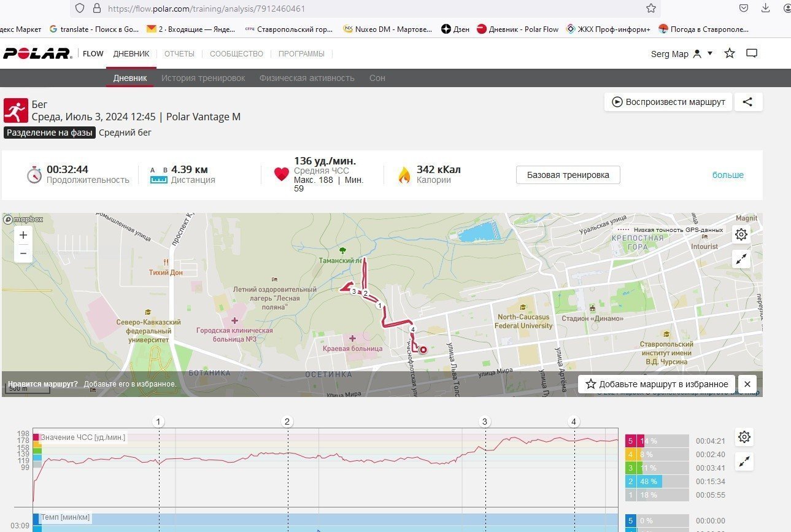Switch to the Физическая активность tab

pos(307,78)
